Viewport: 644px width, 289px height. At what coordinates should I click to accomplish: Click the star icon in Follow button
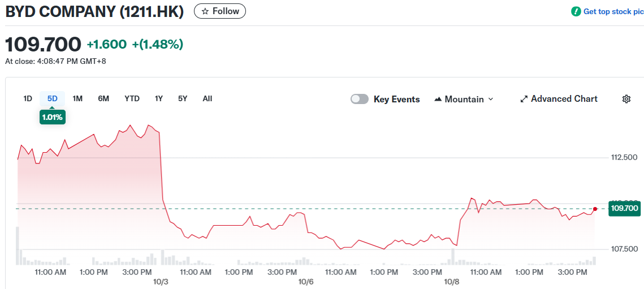[205, 11]
